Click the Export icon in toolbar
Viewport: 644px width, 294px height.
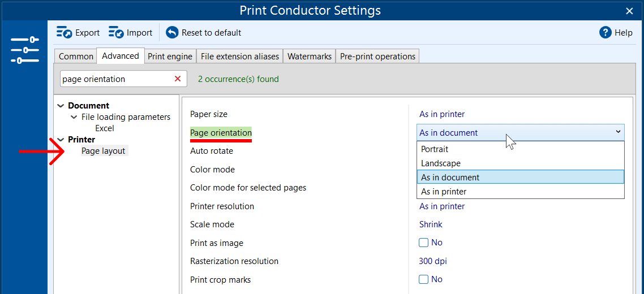coord(64,33)
